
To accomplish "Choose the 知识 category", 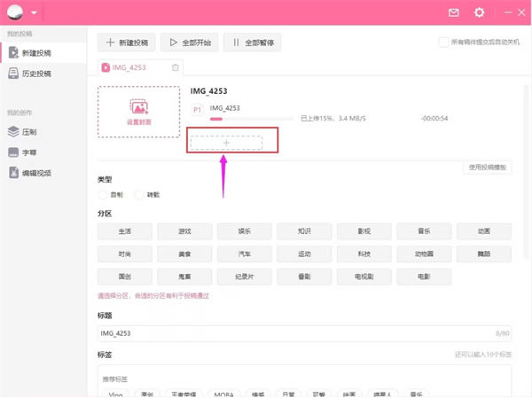I will [x=304, y=231].
